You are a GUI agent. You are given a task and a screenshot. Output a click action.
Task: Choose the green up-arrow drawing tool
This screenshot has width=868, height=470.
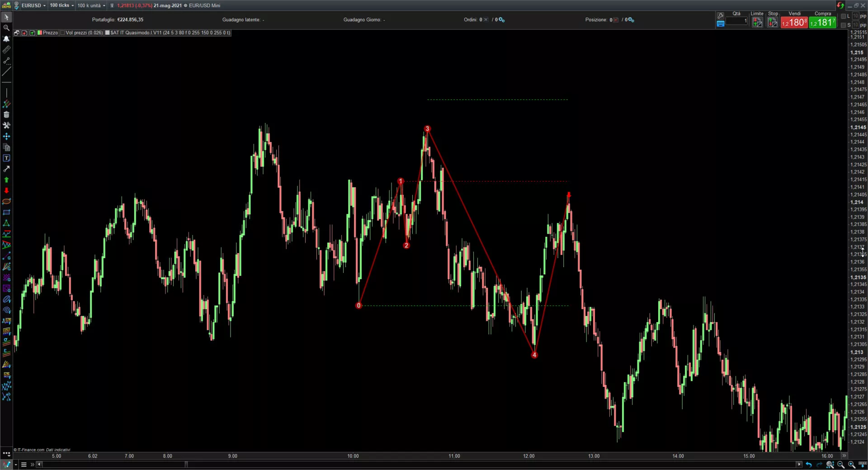click(x=6, y=180)
